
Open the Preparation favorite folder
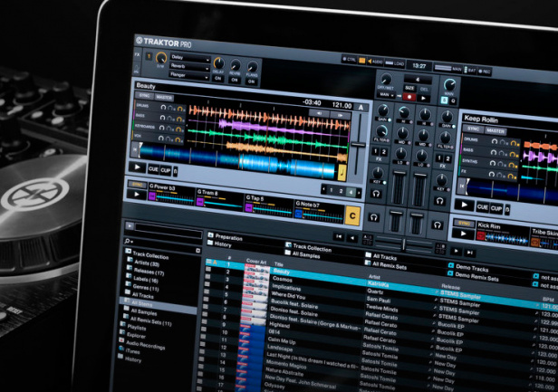tap(225, 236)
